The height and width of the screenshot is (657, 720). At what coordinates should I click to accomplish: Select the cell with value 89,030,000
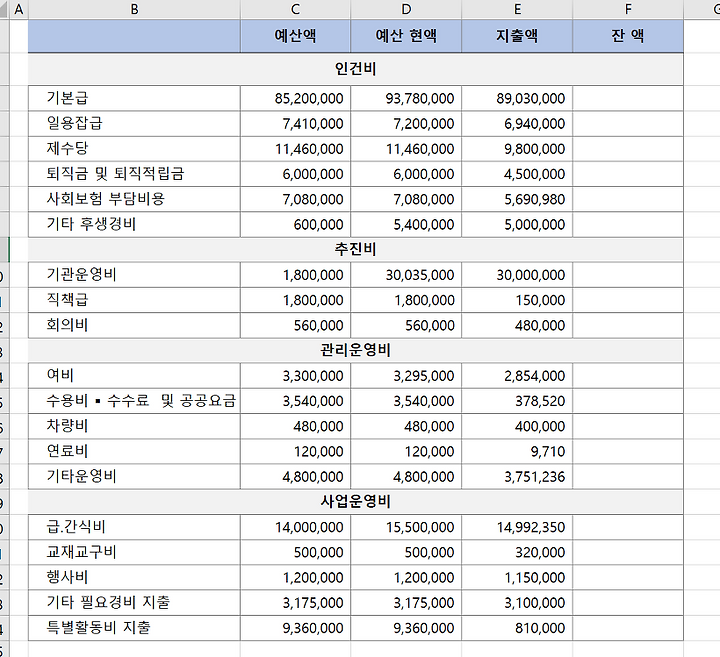(518, 98)
